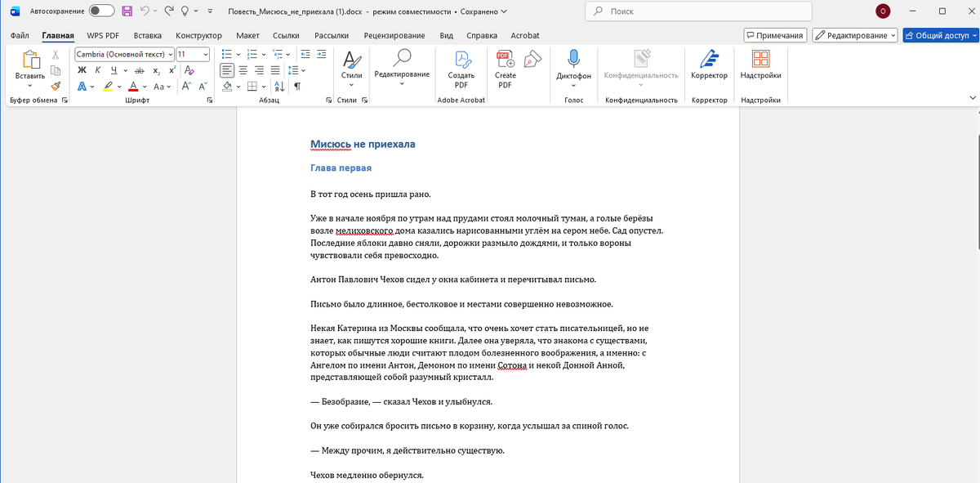Image resolution: width=980 pixels, height=483 pixels.
Task: Expand the Paragraph (Абзац) dialog launcher
Action: tap(327, 101)
